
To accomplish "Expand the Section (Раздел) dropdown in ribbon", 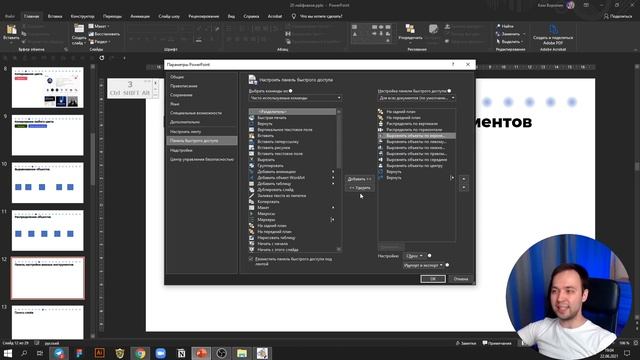I will click(100, 42).
